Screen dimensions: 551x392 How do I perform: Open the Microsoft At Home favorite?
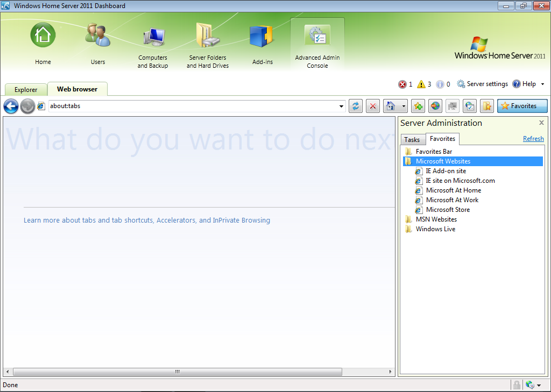pos(449,190)
